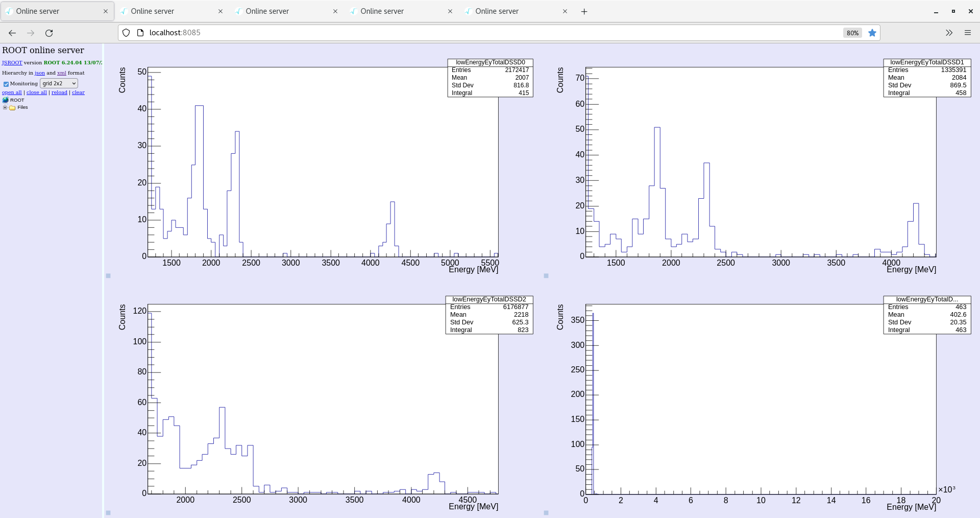Click the shield icon in the address bar
Image resolution: width=980 pixels, height=518 pixels.
pyautogui.click(x=126, y=32)
